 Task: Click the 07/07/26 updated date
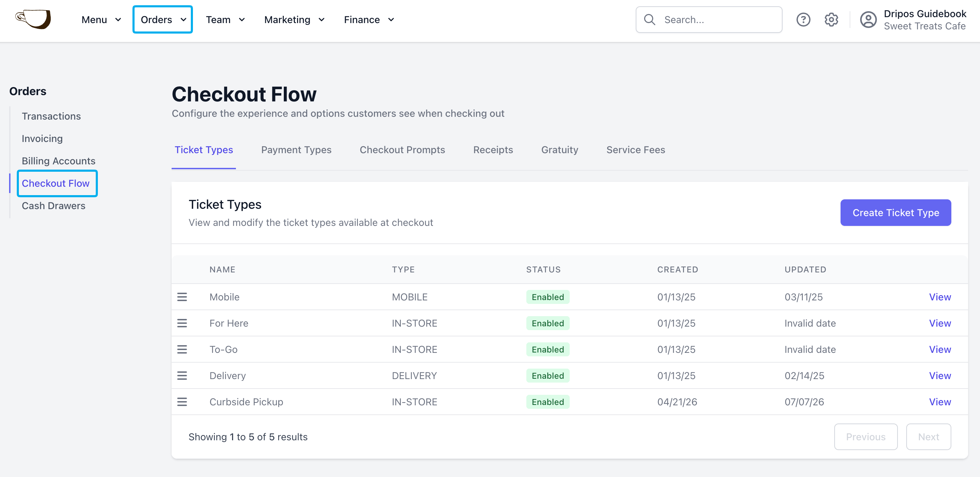click(804, 402)
